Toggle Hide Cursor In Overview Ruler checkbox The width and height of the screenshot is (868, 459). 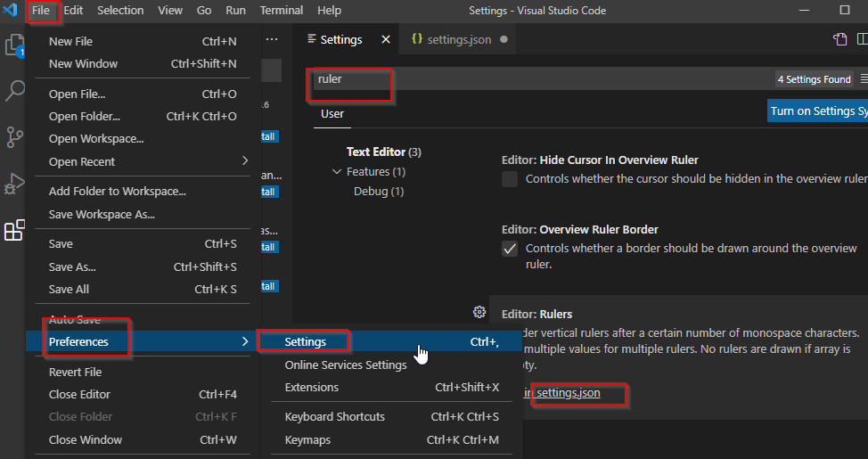coord(509,179)
